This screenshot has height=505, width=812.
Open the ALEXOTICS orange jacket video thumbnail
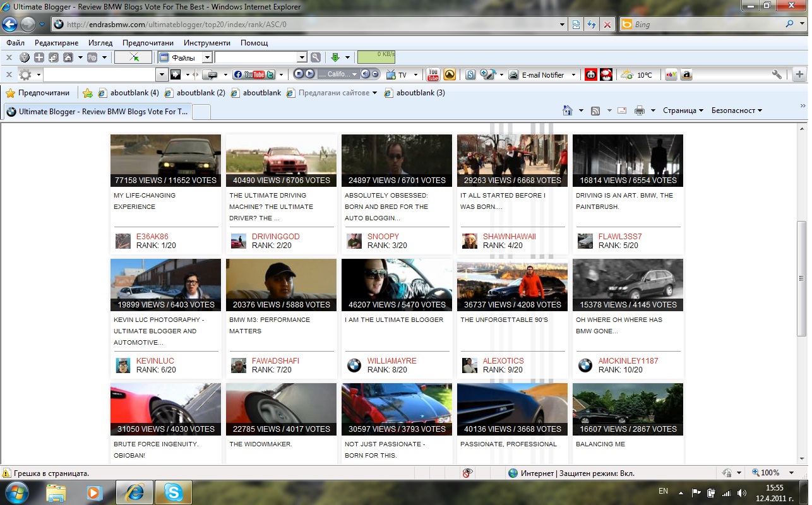pos(512,285)
